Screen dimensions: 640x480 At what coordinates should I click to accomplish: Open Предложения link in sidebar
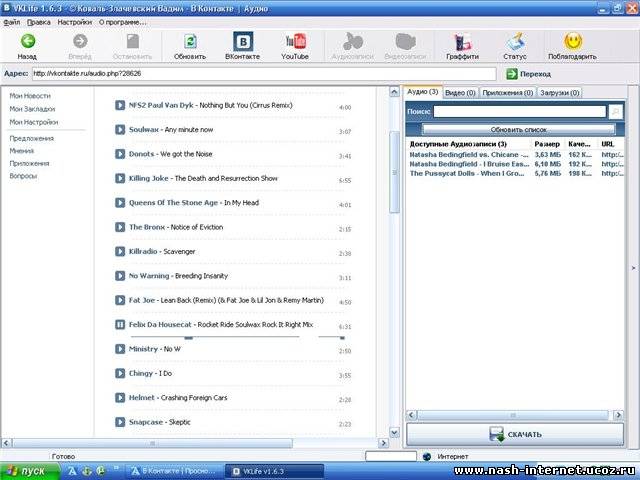coord(31,138)
